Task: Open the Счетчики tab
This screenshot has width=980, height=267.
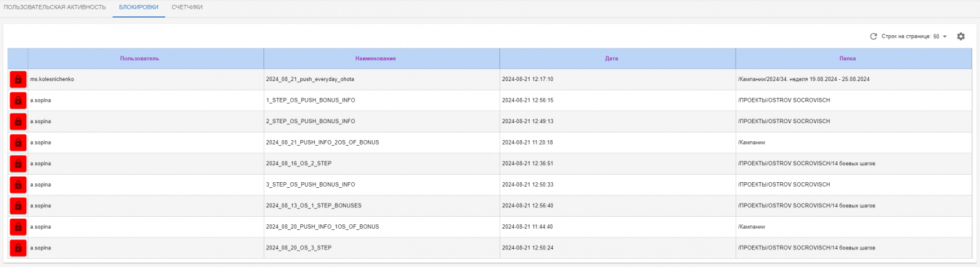Action: (x=187, y=8)
